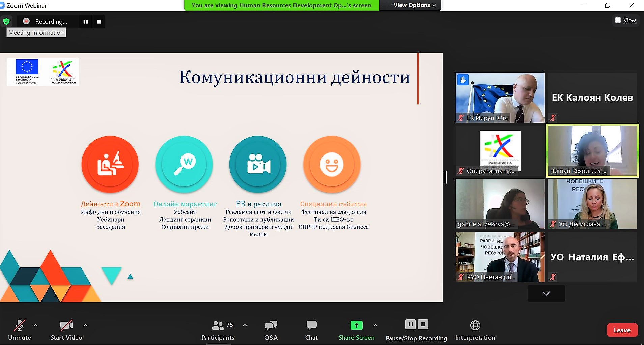
Task: Click the Фестивал на сладоледа text
Action: (x=334, y=212)
